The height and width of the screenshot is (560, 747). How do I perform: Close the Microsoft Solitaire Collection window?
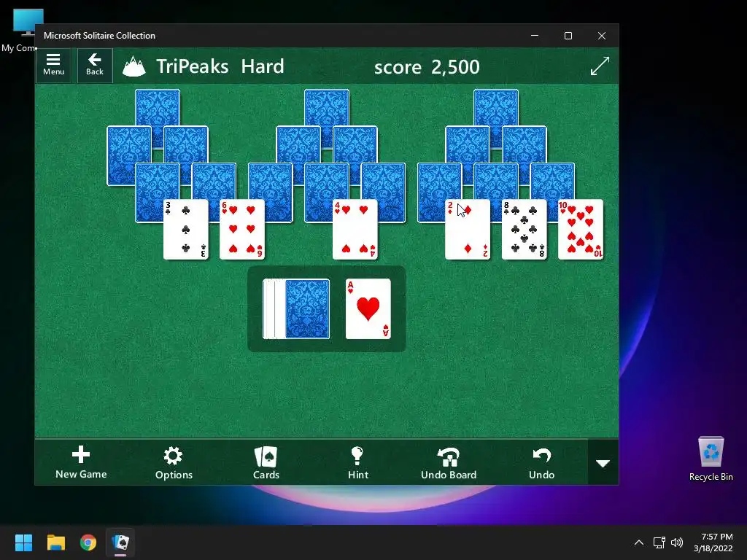[x=602, y=36]
